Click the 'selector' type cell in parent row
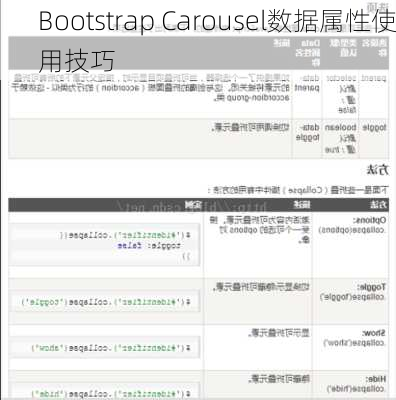 tap(341, 94)
